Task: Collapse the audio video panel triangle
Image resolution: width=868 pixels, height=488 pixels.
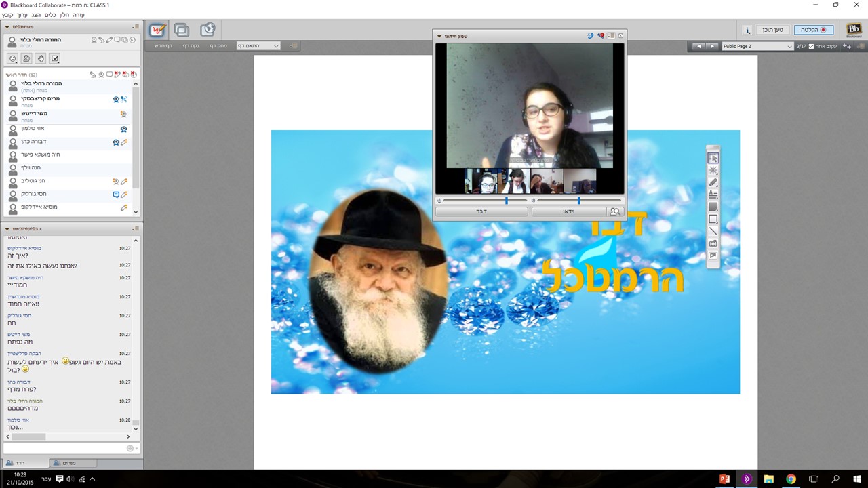Action: (x=439, y=36)
